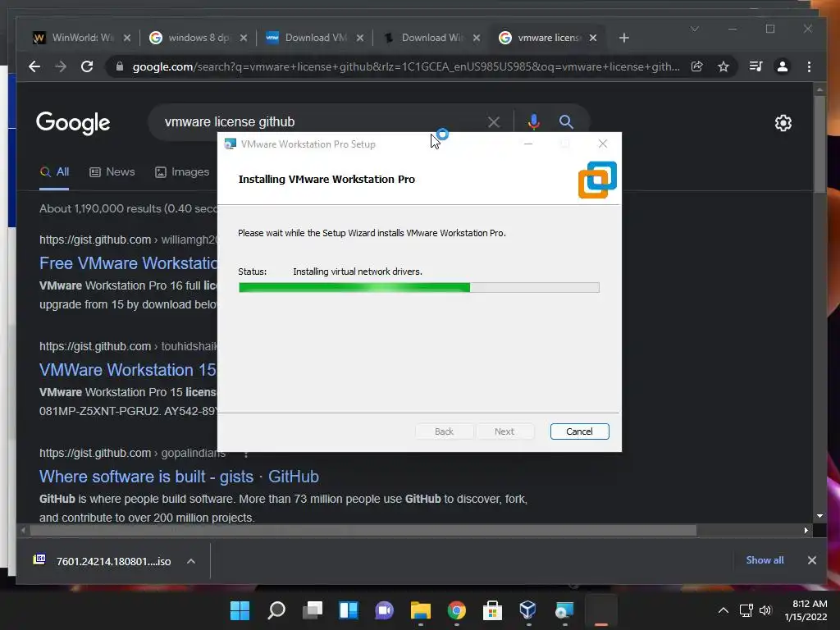Screen dimensions: 840x630
Task: Open the Chat app on the taskbar
Action: coord(384,610)
